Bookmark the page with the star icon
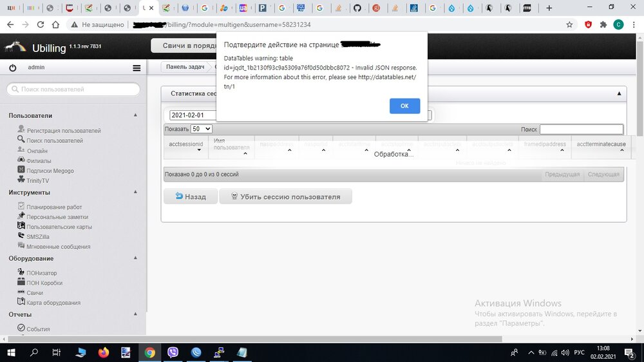The image size is (644, 362). (x=569, y=24)
